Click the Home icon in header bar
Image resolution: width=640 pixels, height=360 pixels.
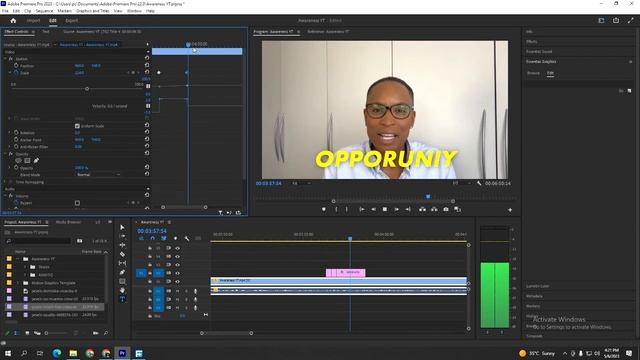click(13, 20)
